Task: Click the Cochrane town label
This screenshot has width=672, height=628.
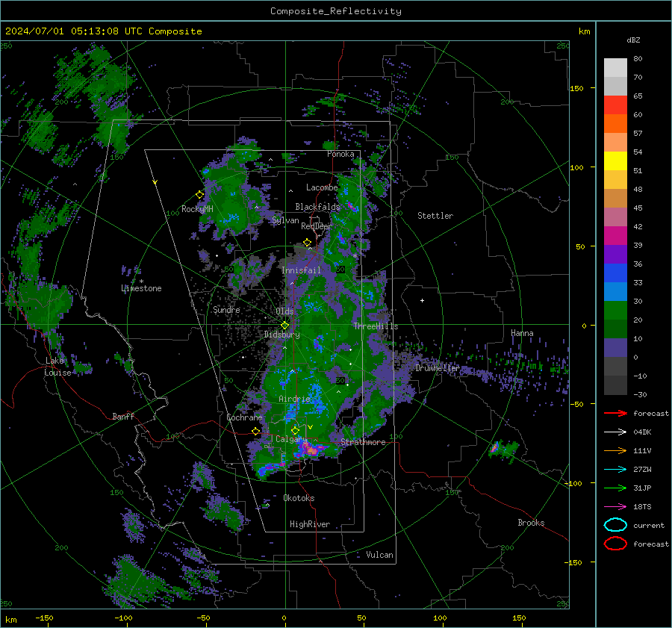Action: click(244, 417)
